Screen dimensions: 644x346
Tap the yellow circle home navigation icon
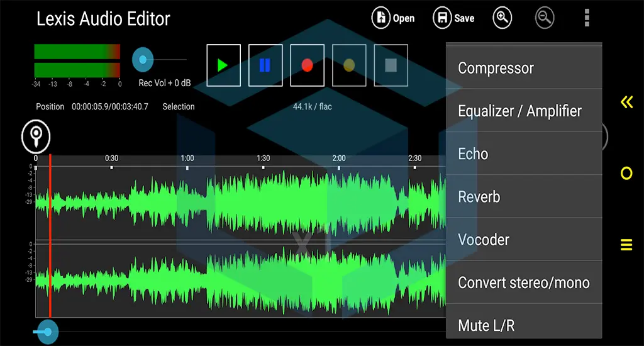point(626,173)
